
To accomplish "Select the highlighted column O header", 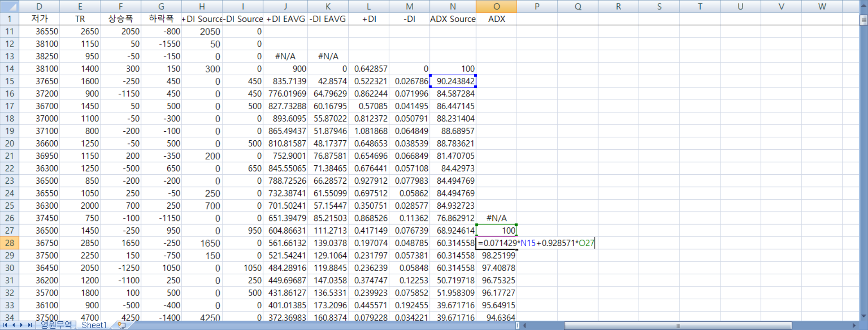I will pyautogui.click(x=496, y=6).
